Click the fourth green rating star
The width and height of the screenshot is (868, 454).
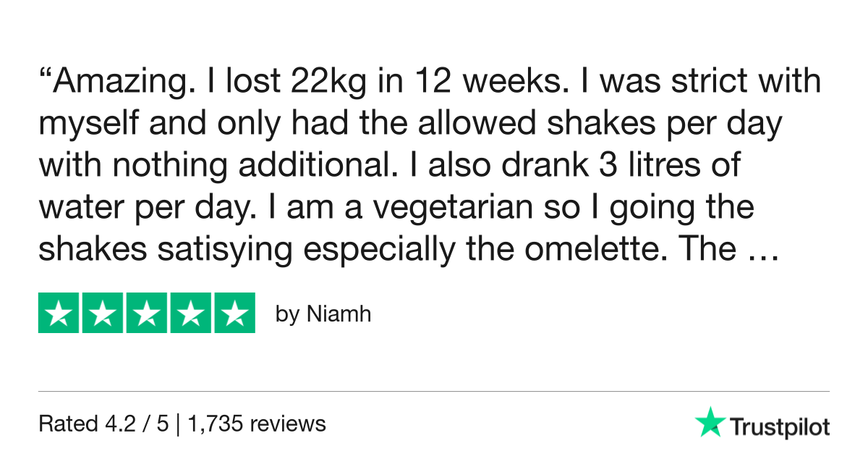(x=190, y=313)
